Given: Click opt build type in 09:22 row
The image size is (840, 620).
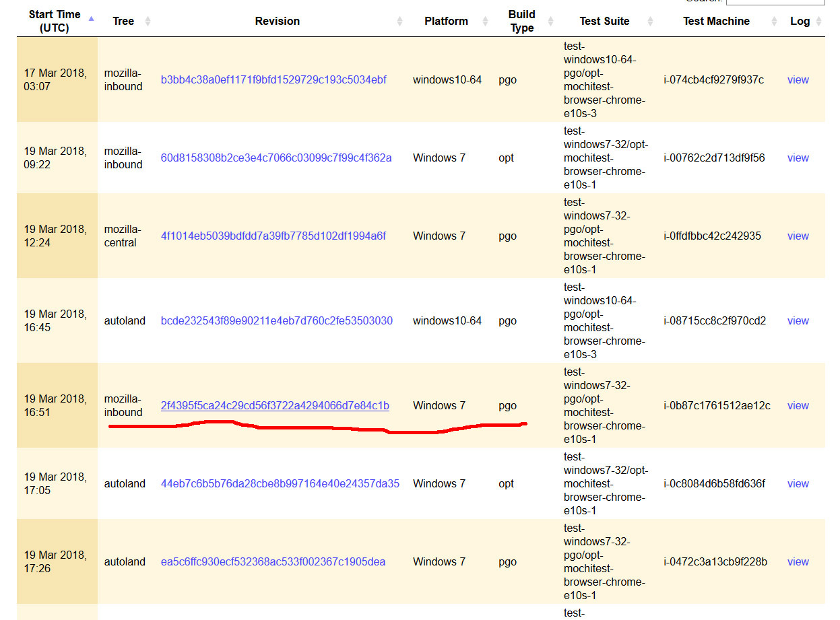Looking at the screenshot, I should [x=507, y=158].
